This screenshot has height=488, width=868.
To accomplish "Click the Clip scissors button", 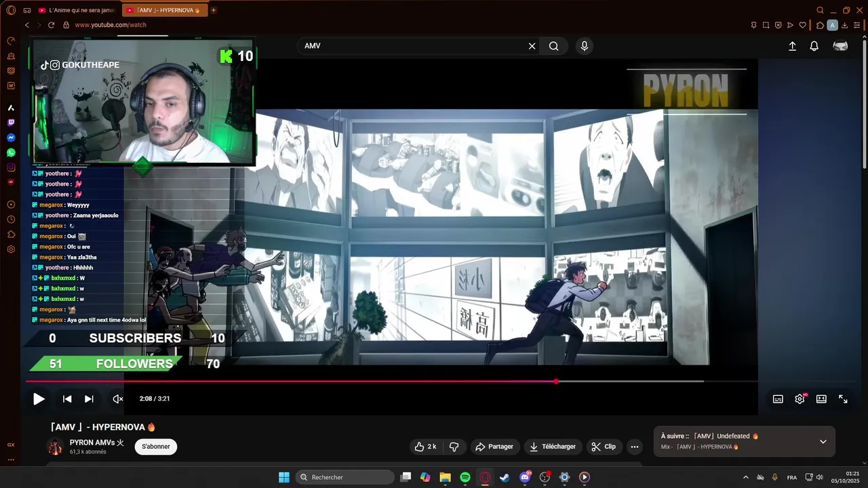I will pyautogui.click(x=604, y=447).
